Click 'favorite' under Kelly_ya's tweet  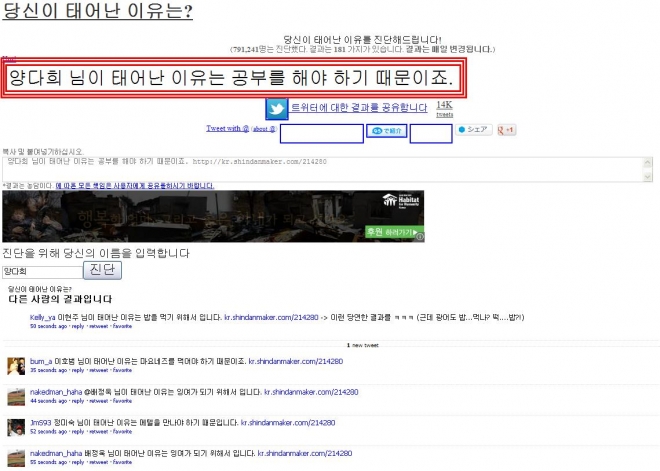[122, 326]
